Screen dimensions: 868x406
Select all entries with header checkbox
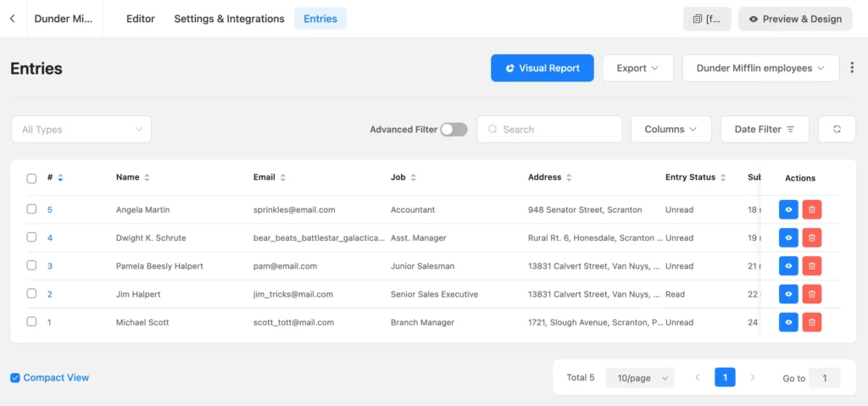31,178
